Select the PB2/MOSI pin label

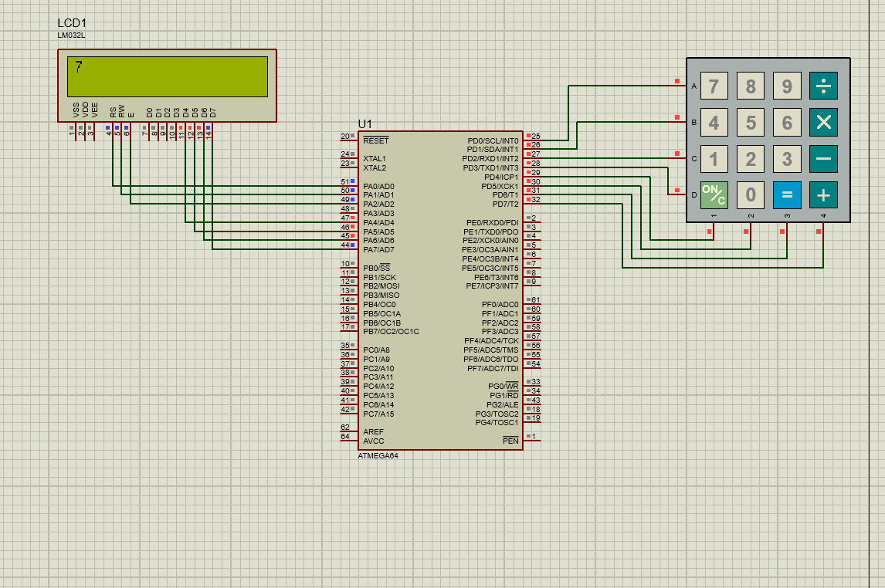[381, 286]
